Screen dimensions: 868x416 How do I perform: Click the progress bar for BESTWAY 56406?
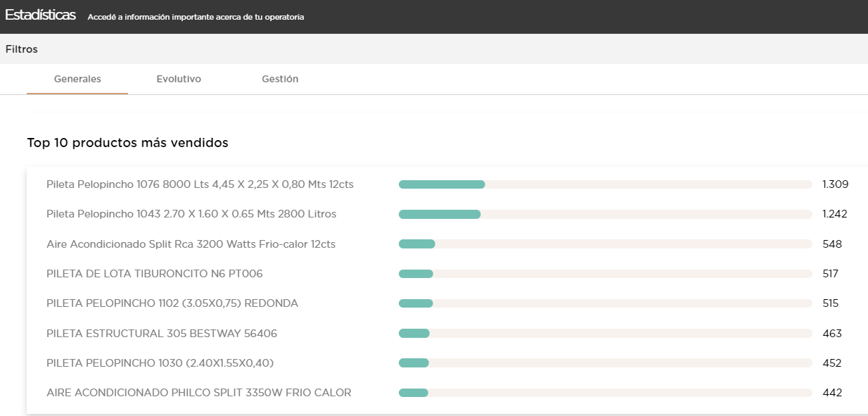coord(606,334)
